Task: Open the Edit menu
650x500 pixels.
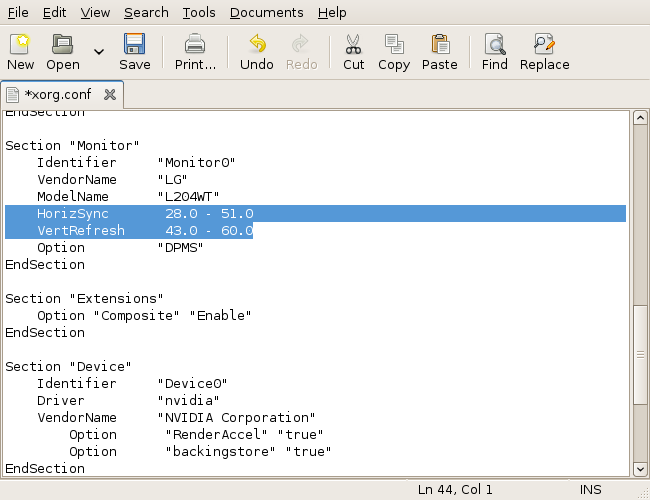Action: point(54,13)
